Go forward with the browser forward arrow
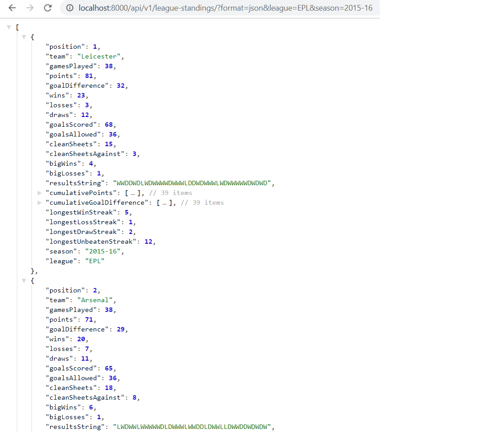 point(30,8)
